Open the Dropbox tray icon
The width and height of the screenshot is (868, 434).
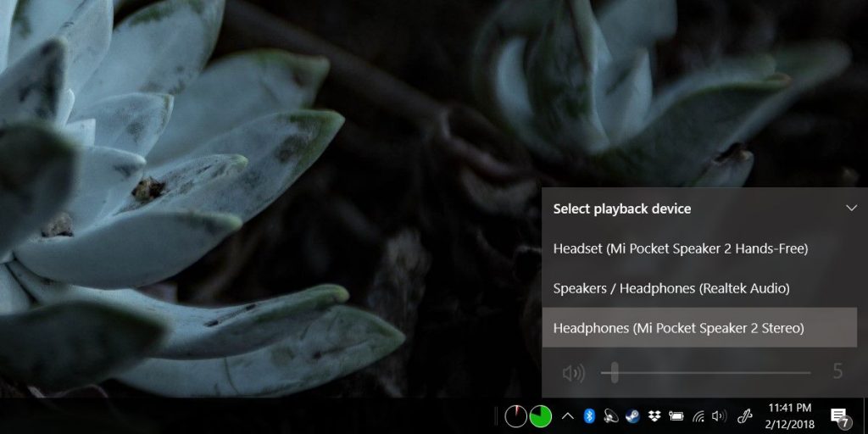pyautogui.click(x=654, y=416)
